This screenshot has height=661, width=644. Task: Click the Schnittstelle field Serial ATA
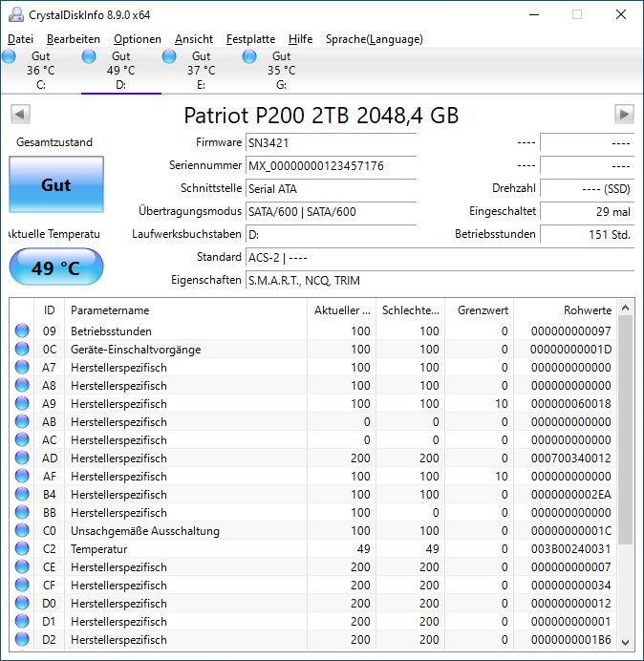[331, 188]
